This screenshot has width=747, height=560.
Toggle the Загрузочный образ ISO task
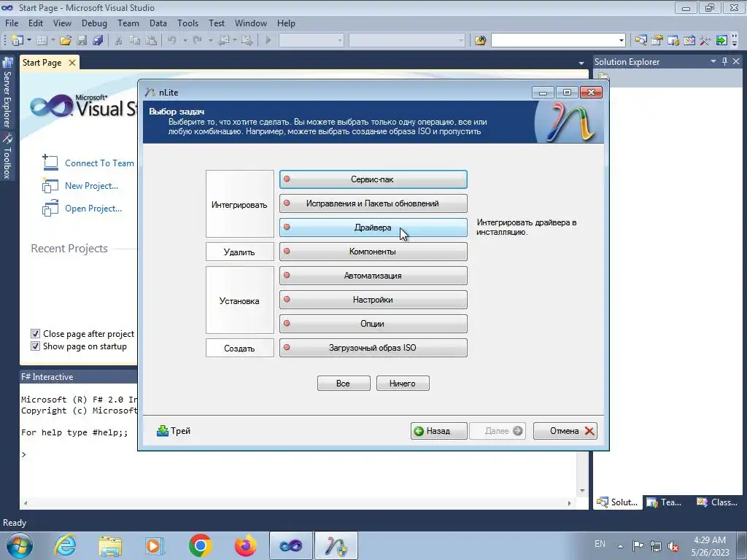[373, 348]
